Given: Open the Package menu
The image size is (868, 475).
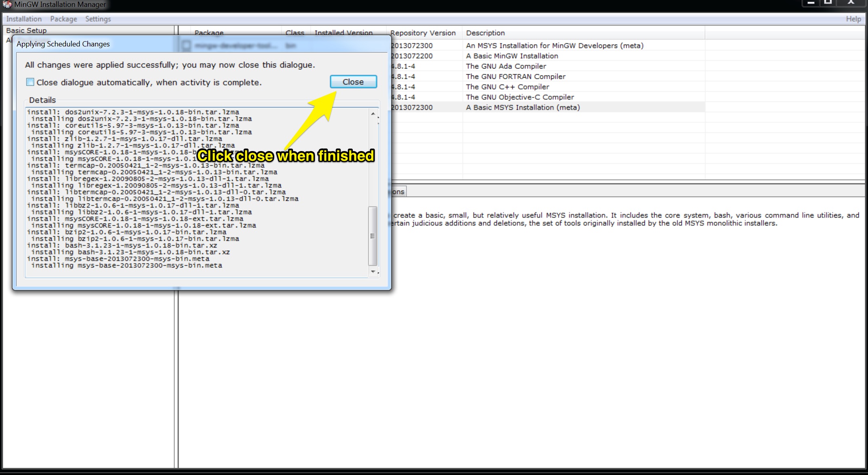Looking at the screenshot, I should (x=63, y=19).
